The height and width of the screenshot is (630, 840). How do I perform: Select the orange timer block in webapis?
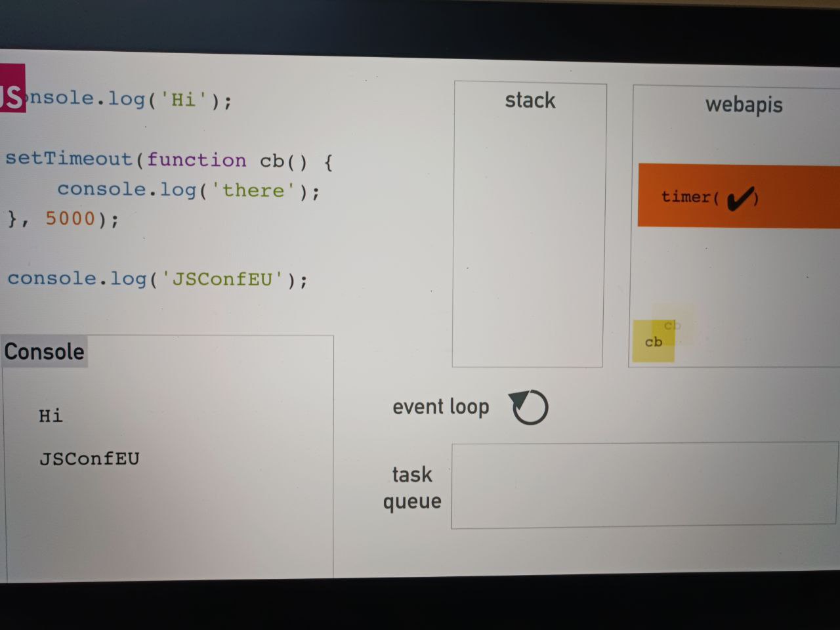(738, 196)
